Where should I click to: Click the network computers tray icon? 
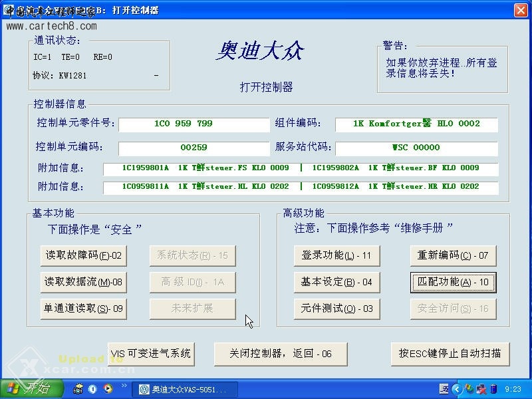(481, 389)
